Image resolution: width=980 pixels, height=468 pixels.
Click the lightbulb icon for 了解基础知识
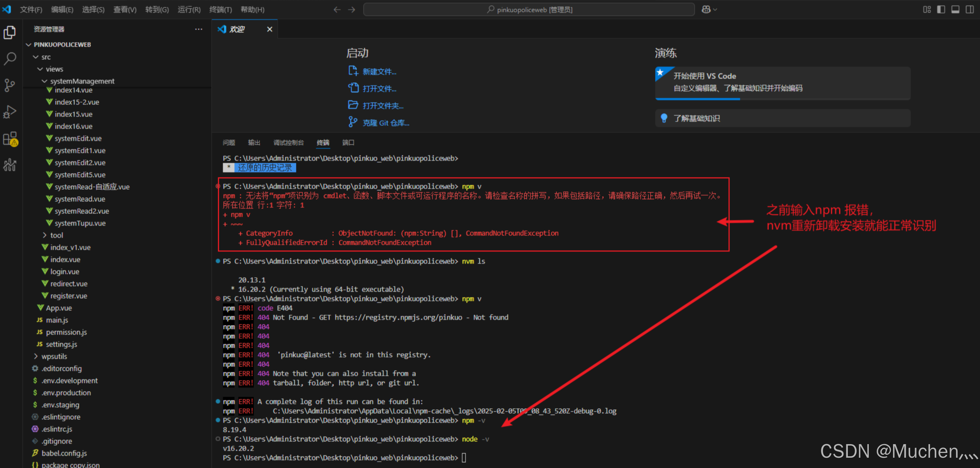point(664,118)
